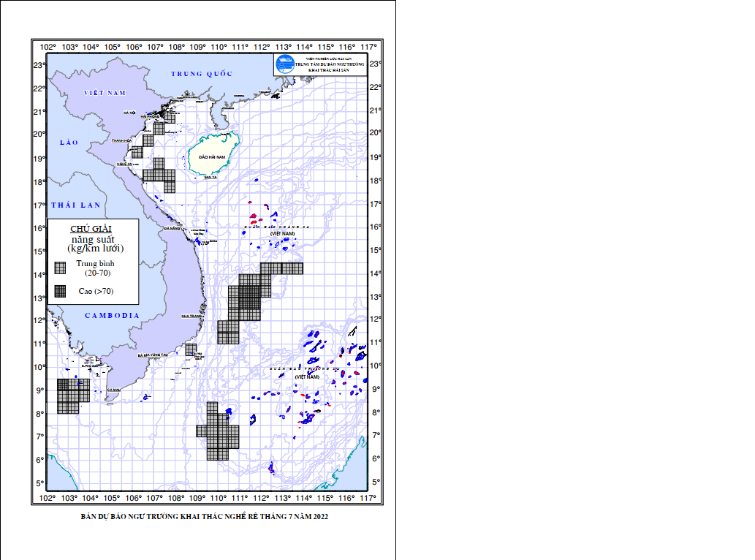This screenshot has width=755, height=560.
Task: Select the HÀ NỘI city label
Action: (x=129, y=113)
